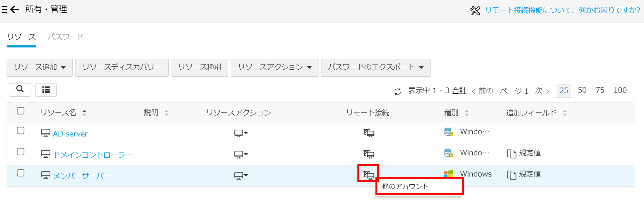This screenshot has width=644, height=217.
Task: Click the column list view icon
Action: [46, 90]
